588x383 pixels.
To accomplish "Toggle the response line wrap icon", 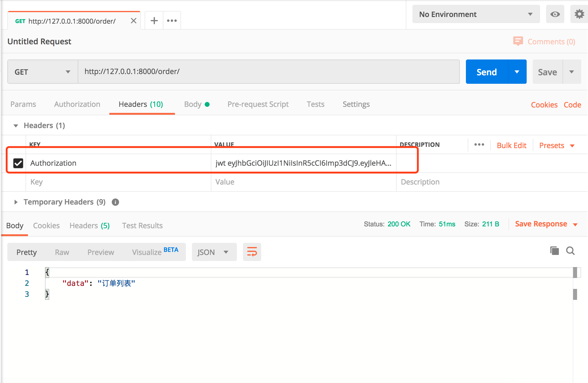I will [252, 252].
